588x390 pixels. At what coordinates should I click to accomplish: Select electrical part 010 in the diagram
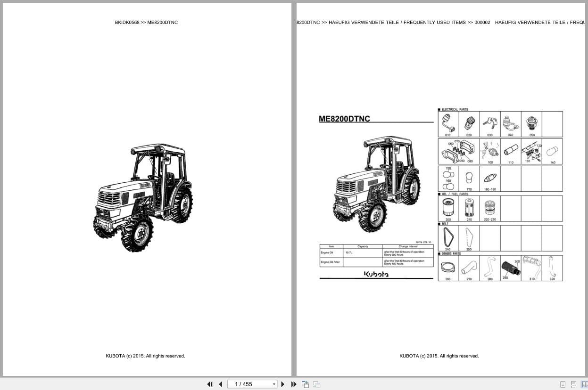click(448, 124)
